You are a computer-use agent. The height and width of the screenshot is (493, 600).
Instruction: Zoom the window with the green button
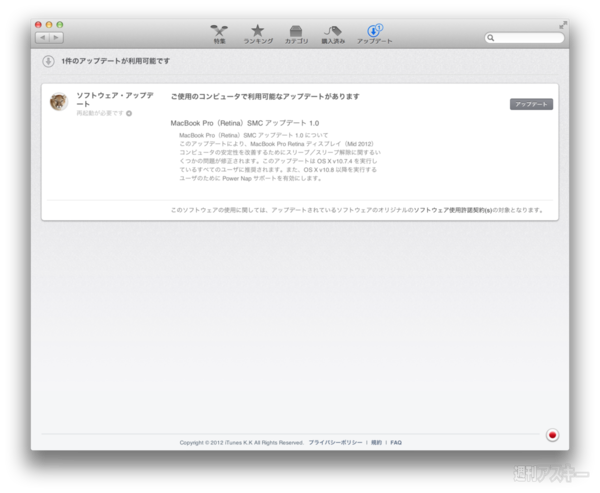pos(60,24)
